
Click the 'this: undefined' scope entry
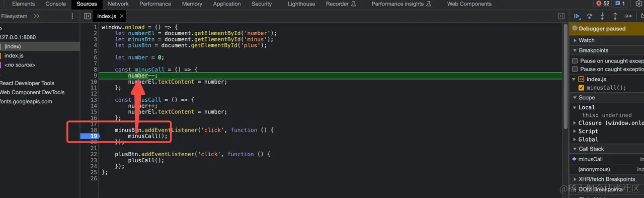coord(607,115)
